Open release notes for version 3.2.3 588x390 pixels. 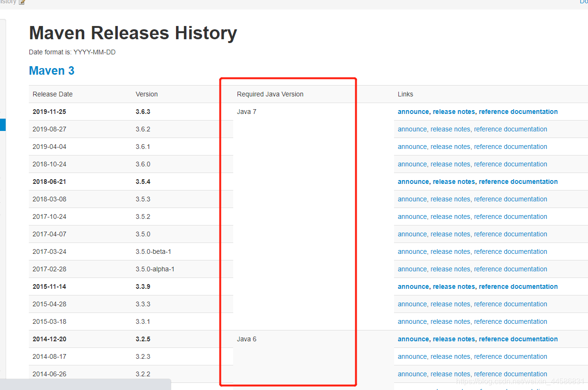coord(450,357)
